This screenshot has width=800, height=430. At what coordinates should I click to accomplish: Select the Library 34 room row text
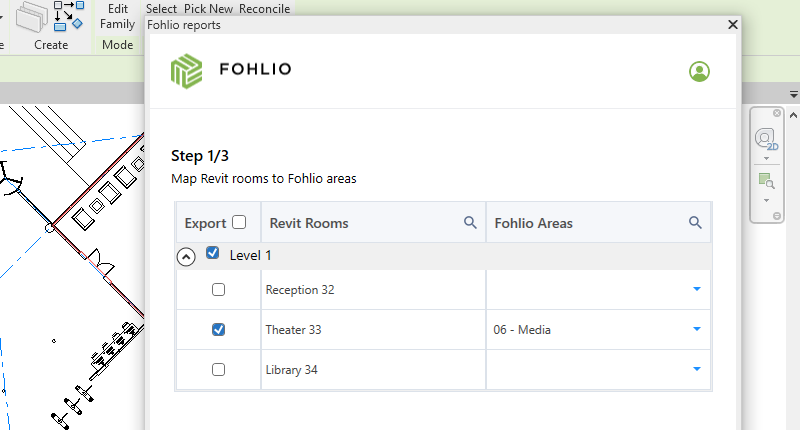pyautogui.click(x=291, y=369)
